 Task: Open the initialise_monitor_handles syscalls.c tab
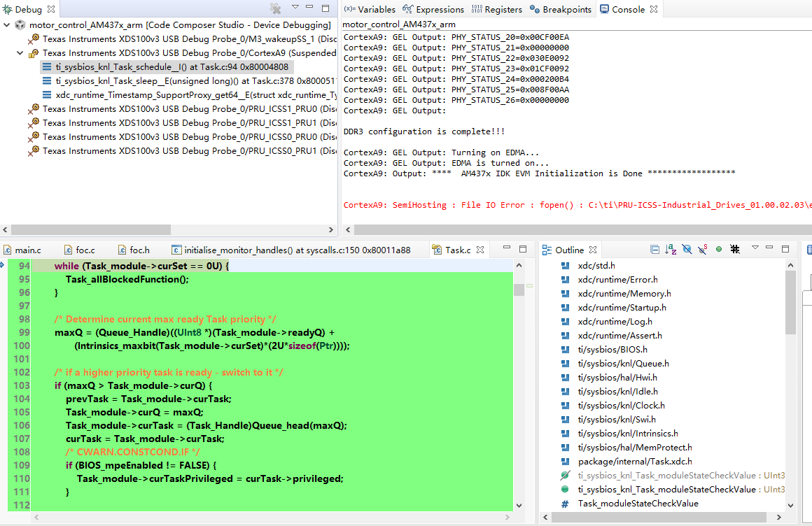coord(291,250)
